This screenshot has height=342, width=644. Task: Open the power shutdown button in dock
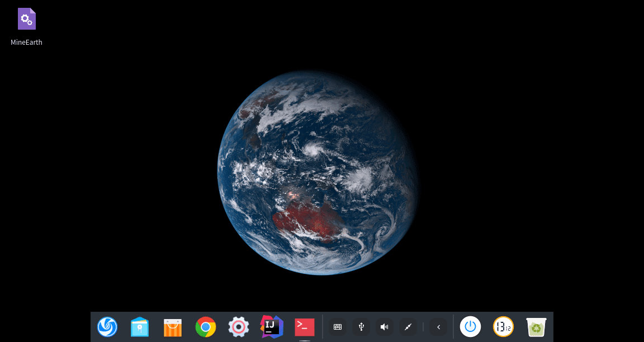tap(470, 327)
